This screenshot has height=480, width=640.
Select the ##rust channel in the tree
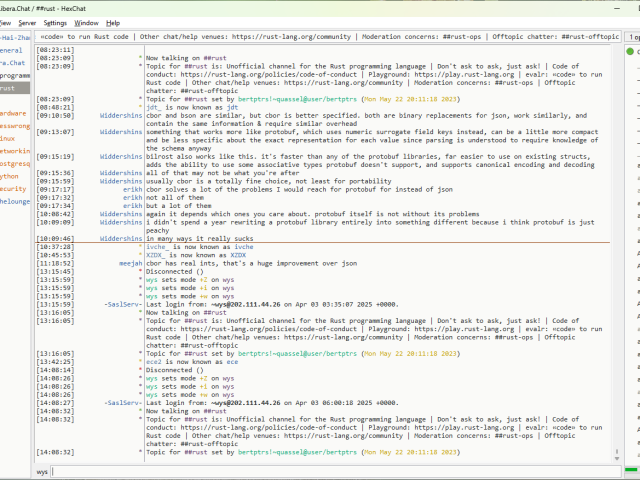[13, 88]
